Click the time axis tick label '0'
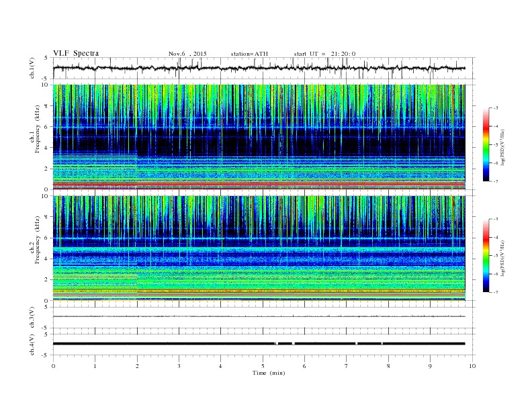Screen dimensions: 532x411 coord(53,366)
